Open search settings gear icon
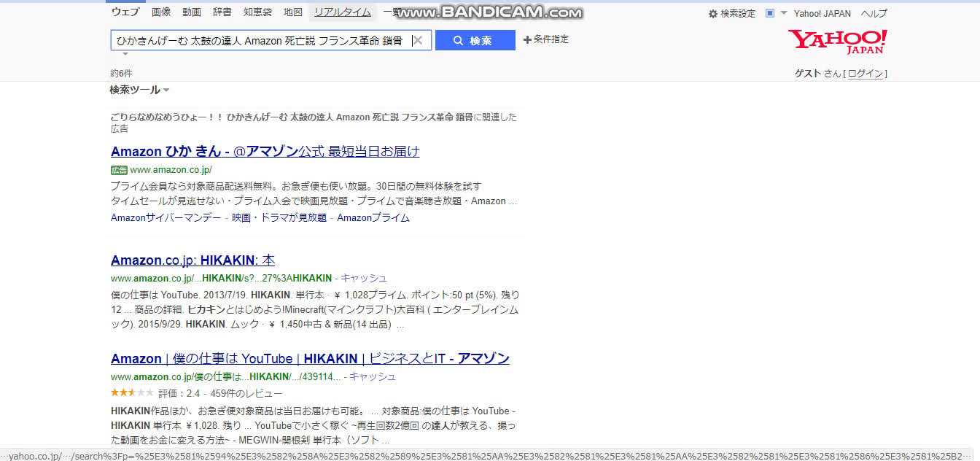Viewport: 980px width, 461px height. click(713, 14)
